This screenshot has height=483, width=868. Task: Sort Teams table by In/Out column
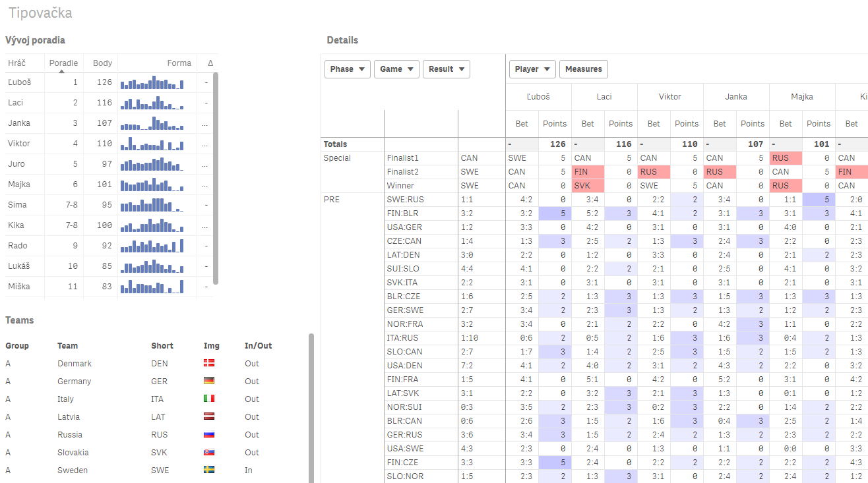tap(258, 345)
